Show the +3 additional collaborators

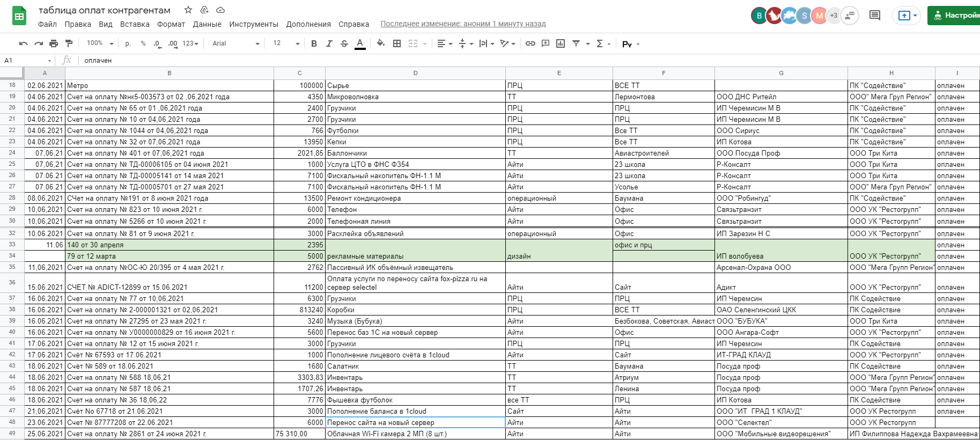coord(834,16)
